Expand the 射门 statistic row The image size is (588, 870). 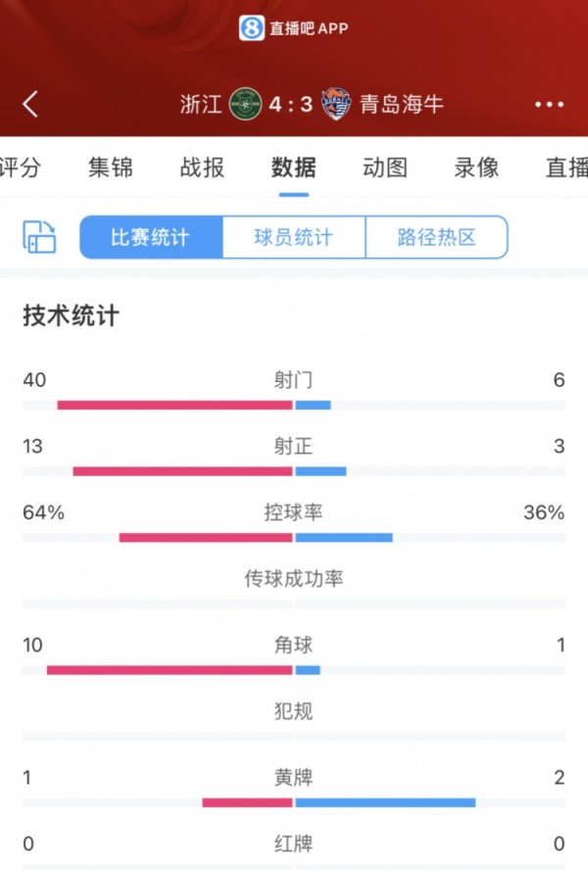[293, 379]
